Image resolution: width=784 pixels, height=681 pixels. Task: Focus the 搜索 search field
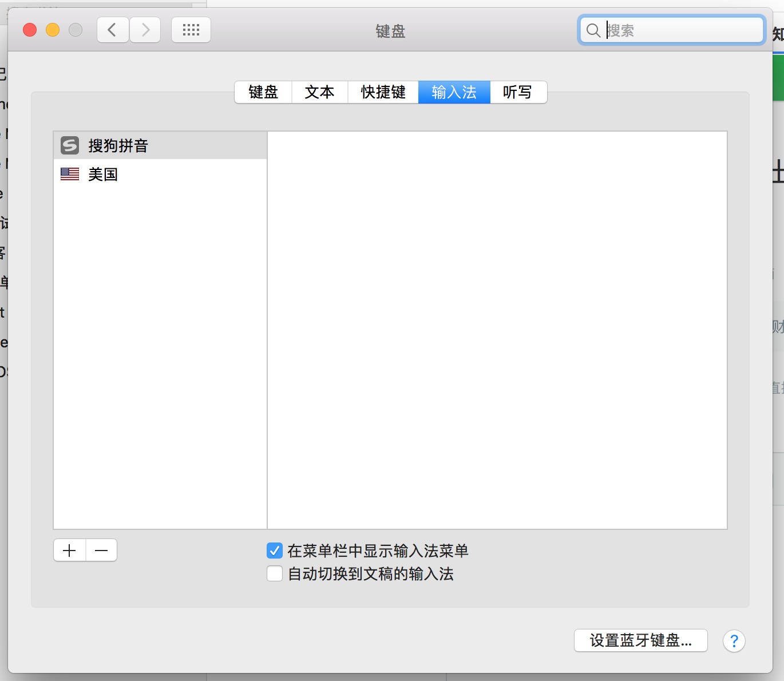(x=672, y=30)
